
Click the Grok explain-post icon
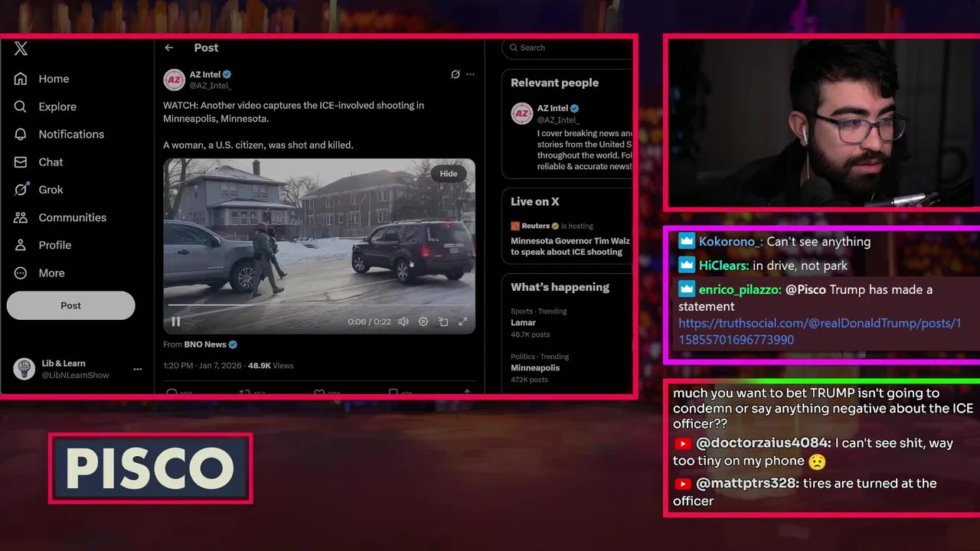click(455, 74)
